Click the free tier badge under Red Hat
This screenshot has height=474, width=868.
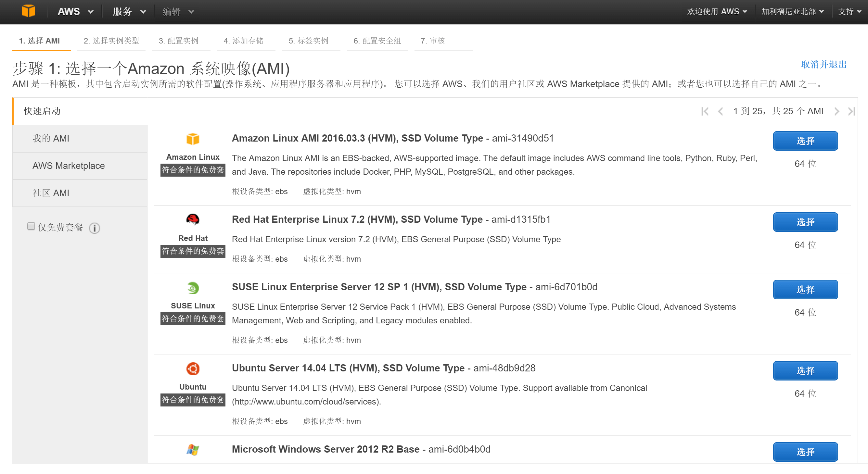coord(193,251)
